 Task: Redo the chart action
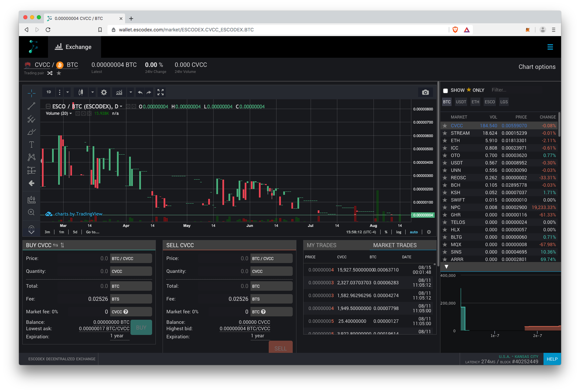149,92
